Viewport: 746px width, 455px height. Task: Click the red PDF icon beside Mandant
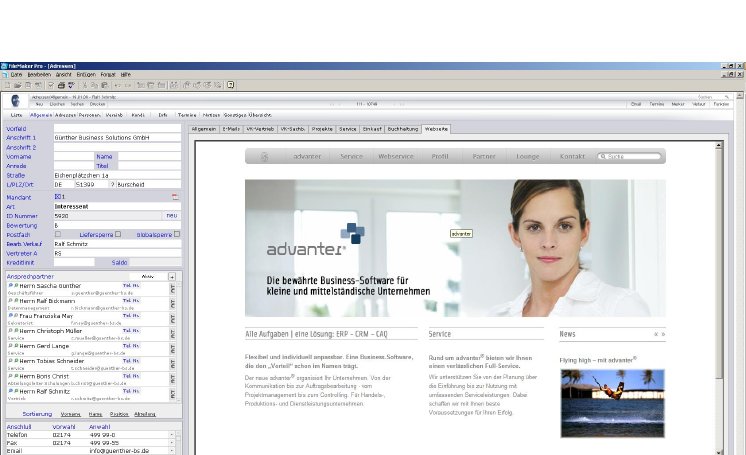[x=175, y=197]
